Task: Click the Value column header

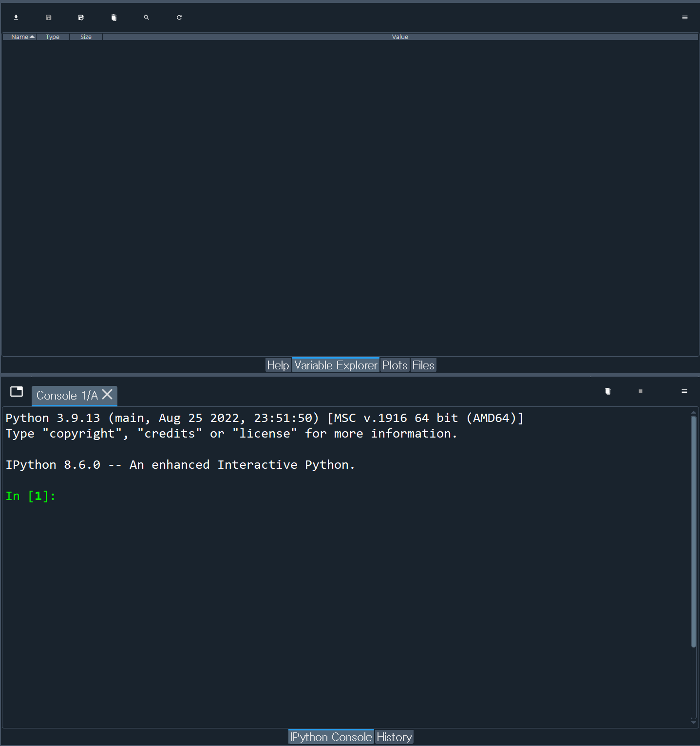Action: click(400, 37)
